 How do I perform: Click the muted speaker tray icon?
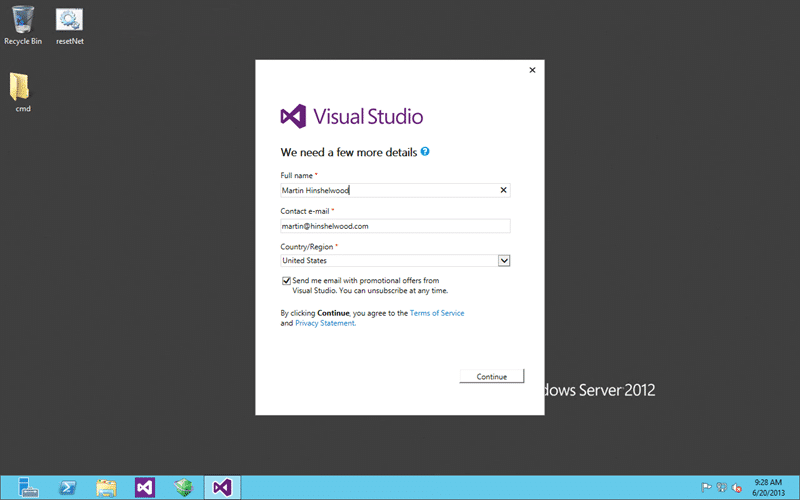[736, 488]
